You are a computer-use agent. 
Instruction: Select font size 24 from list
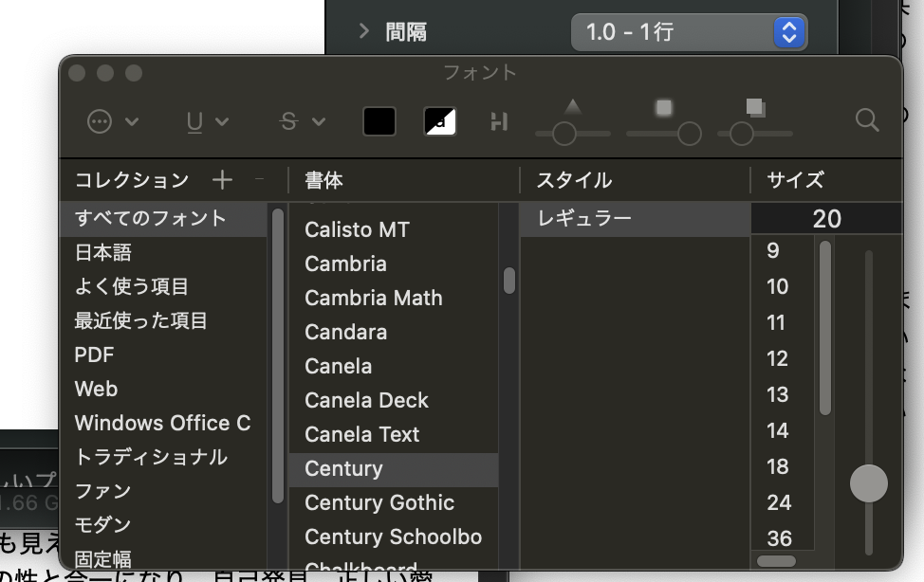coord(779,502)
